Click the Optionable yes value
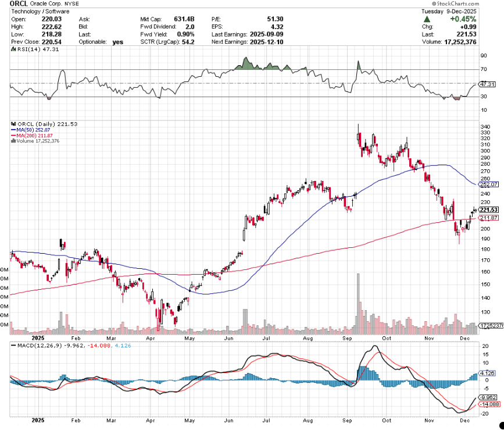 point(117,41)
